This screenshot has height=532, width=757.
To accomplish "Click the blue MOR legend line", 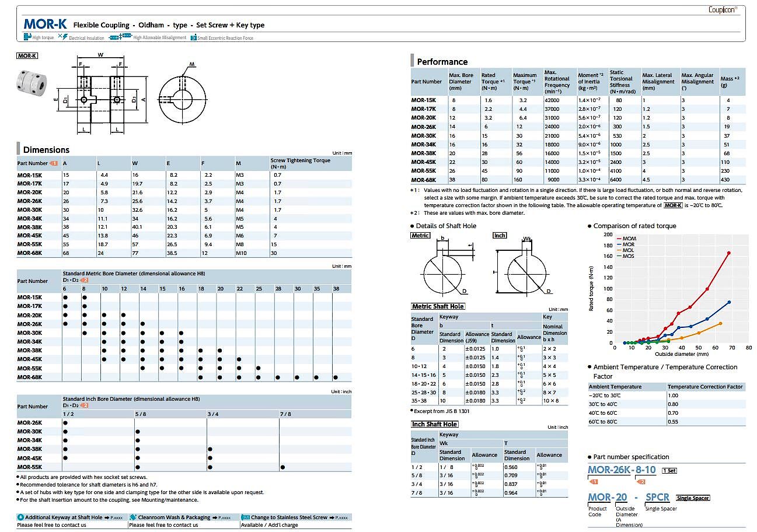I will (x=619, y=244).
